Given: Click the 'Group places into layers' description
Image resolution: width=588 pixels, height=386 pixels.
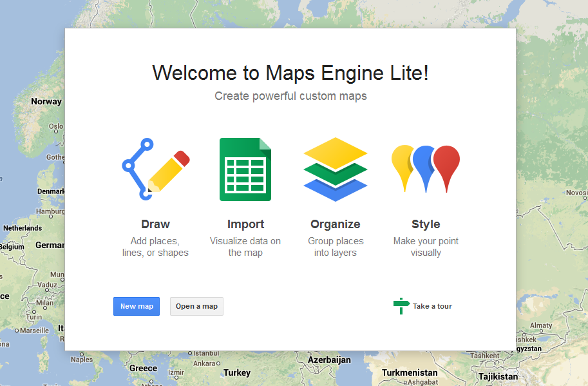Looking at the screenshot, I should pyautogui.click(x=336, y=247).
